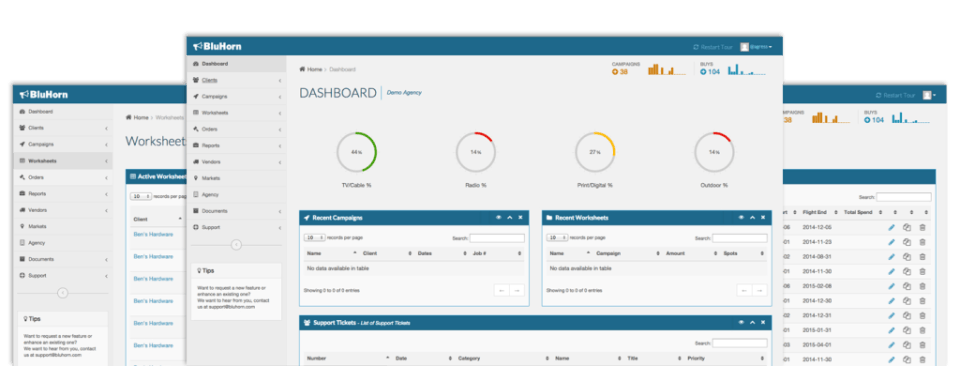Click the edit pencil for the 2015-01-31 row

pyautogui.click(x=891, y=331)
